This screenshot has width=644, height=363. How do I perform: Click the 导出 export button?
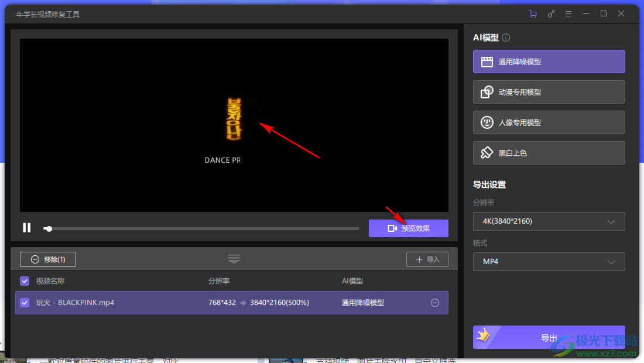click(549, 338)
